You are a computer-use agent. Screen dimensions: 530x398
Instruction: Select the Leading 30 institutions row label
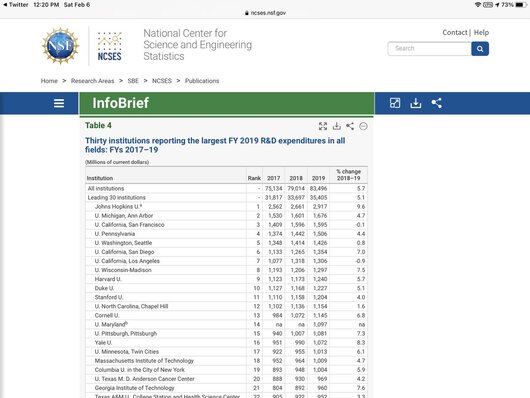117,197
